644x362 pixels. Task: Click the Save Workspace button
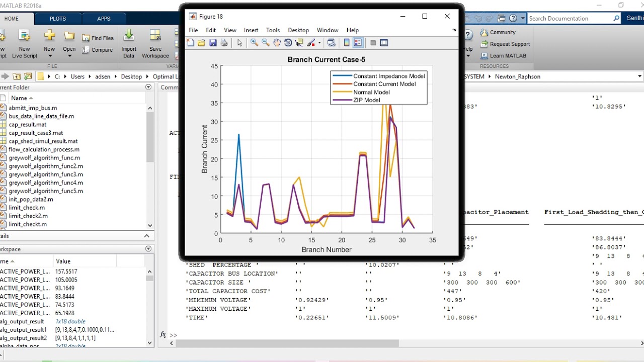coord(155,44)
